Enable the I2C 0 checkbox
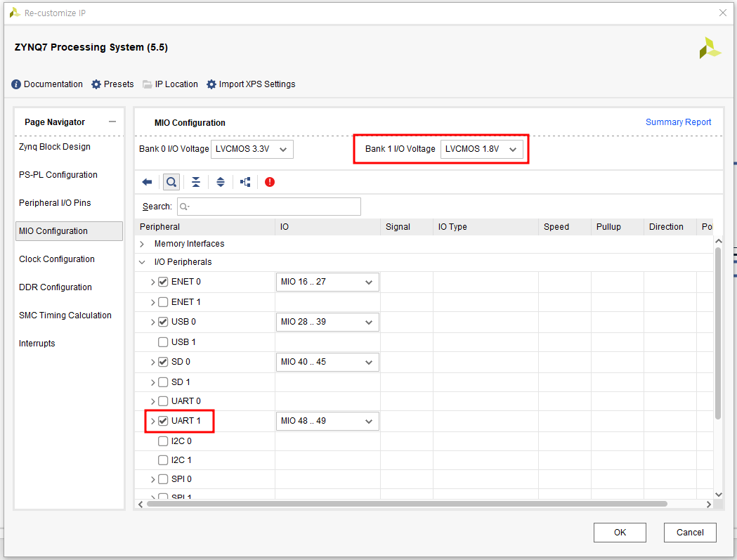737x560 pixels. click(x=163, y=441)
